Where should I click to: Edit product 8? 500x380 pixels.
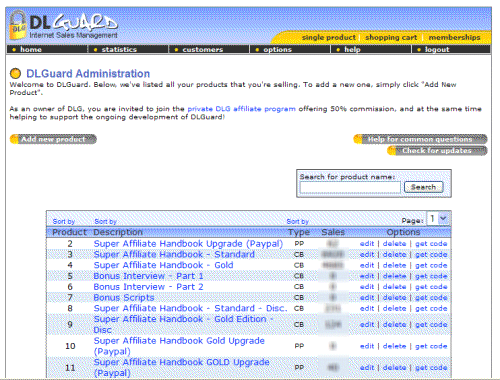point(367,308)
